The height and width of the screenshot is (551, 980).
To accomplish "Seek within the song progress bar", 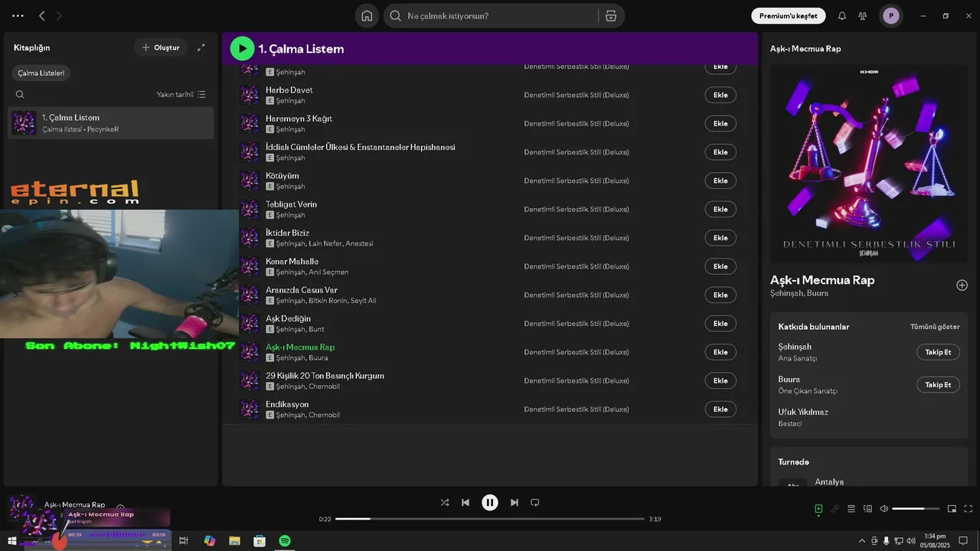I will tap(490, 519).
